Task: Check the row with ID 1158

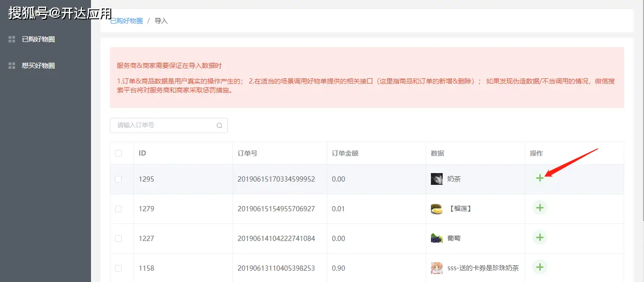Action: (x=118, y=268)
